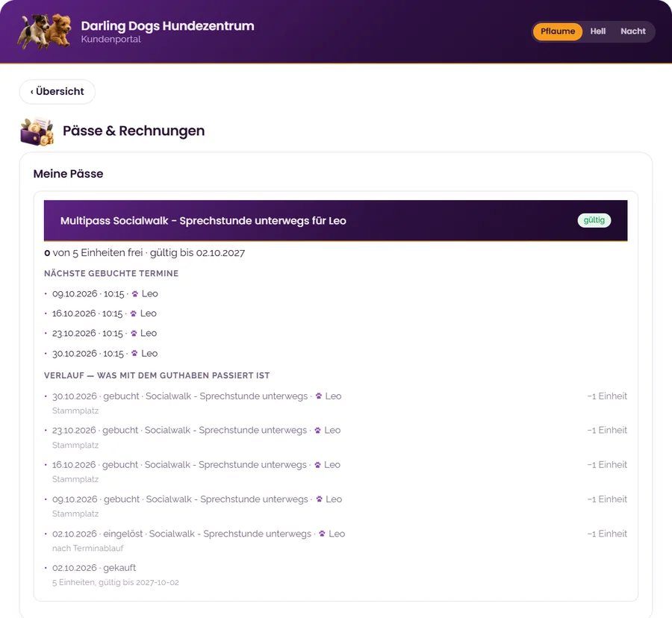Click the '02.10.2026 · gekauft' entry
This screenshot has width=672, height=618.
click(x=94, y=568)
